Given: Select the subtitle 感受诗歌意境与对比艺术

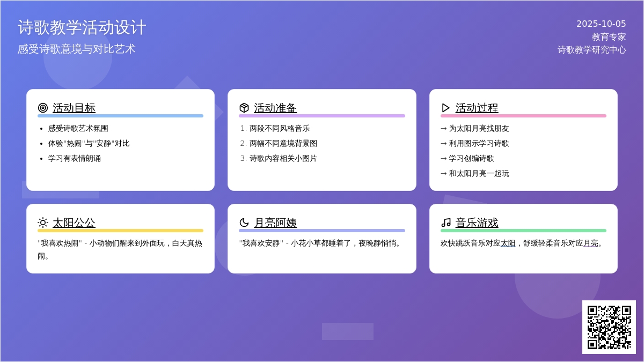Looking at the screenshot, I should tap(77, 49).
